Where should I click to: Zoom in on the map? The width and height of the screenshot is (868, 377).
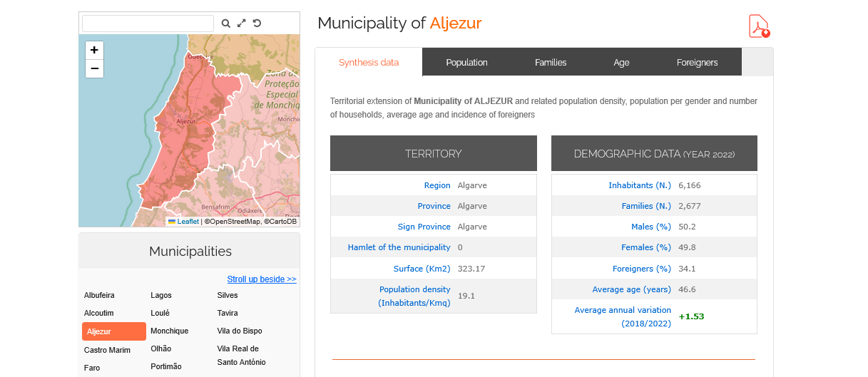[x=94, y=51]
